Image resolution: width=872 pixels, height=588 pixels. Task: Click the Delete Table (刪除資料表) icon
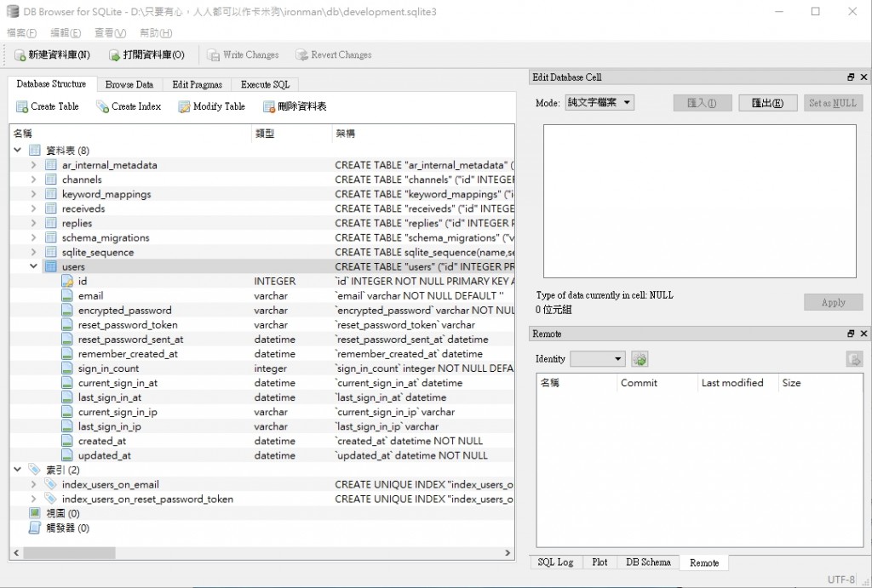pos(268,106)
